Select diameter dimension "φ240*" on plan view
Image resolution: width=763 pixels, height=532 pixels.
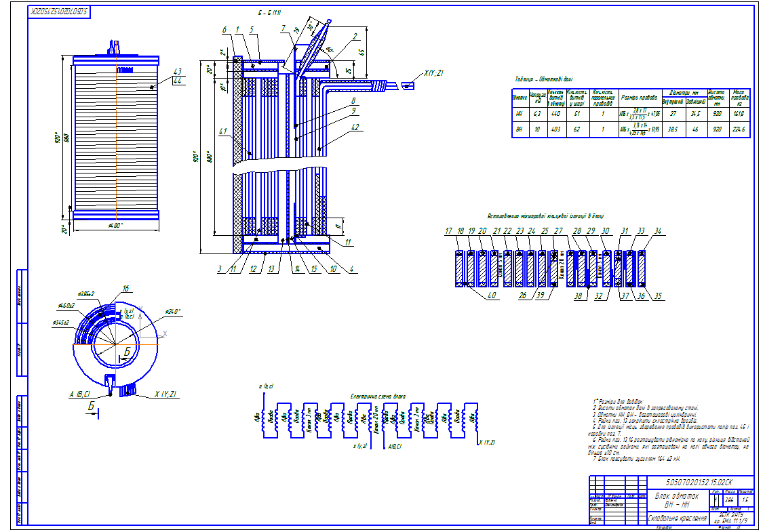pyautogui.click(x=173, y=311)
